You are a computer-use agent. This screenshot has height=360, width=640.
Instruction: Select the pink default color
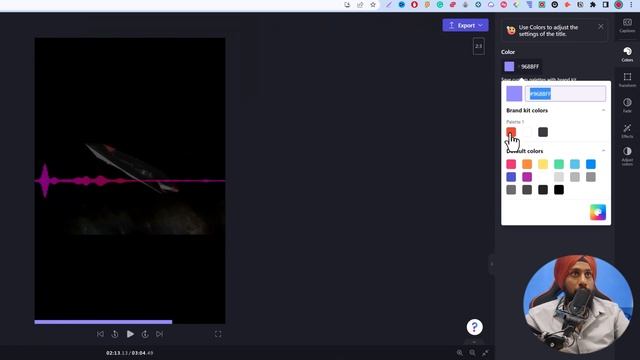click(511, 164)
